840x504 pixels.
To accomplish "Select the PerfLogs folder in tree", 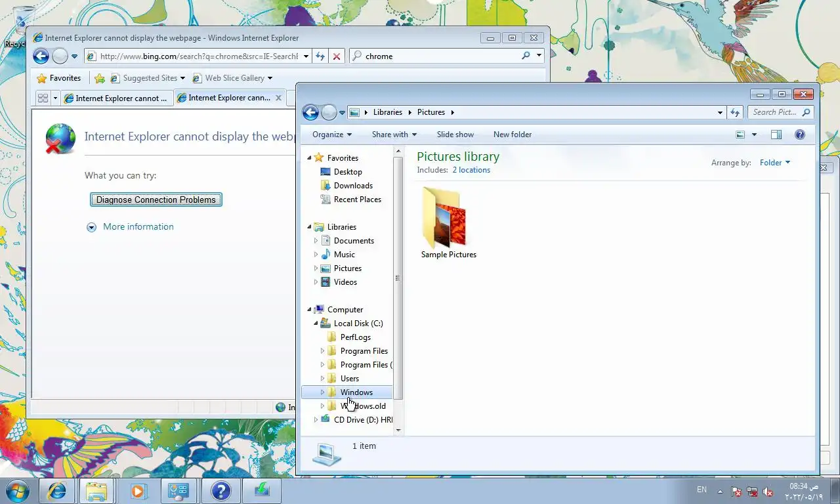I will click(x=355, y=337).
